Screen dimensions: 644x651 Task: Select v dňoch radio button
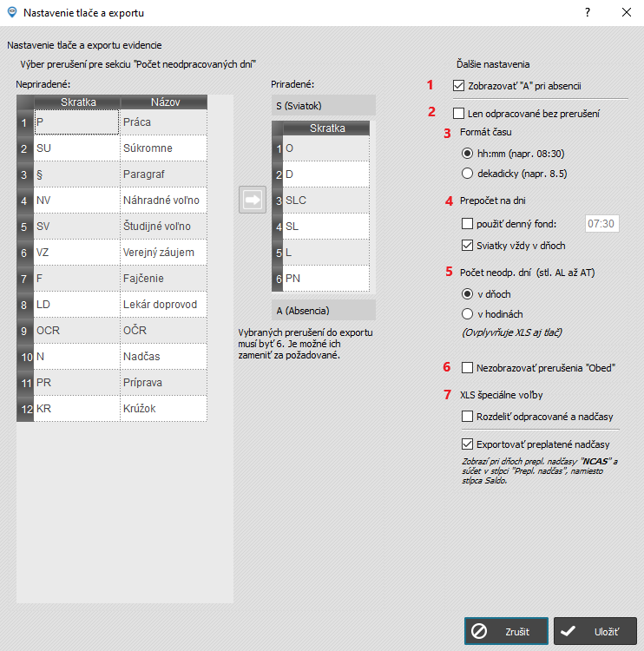pos(467,294)
